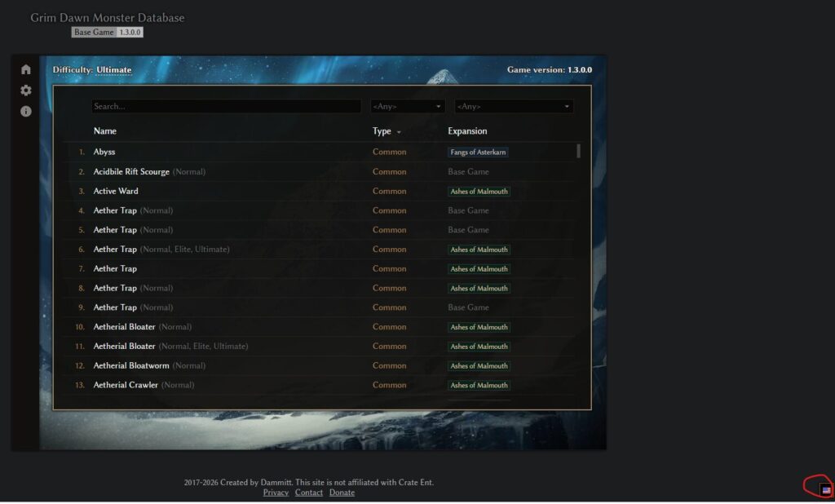Sort by the Name column header

(x=105, y=131)
